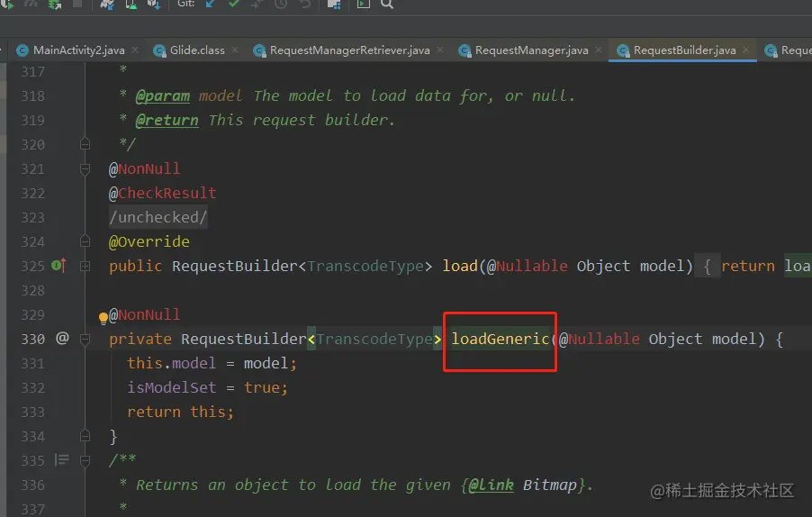Click the loadGeneric method name

coord(500,339)
